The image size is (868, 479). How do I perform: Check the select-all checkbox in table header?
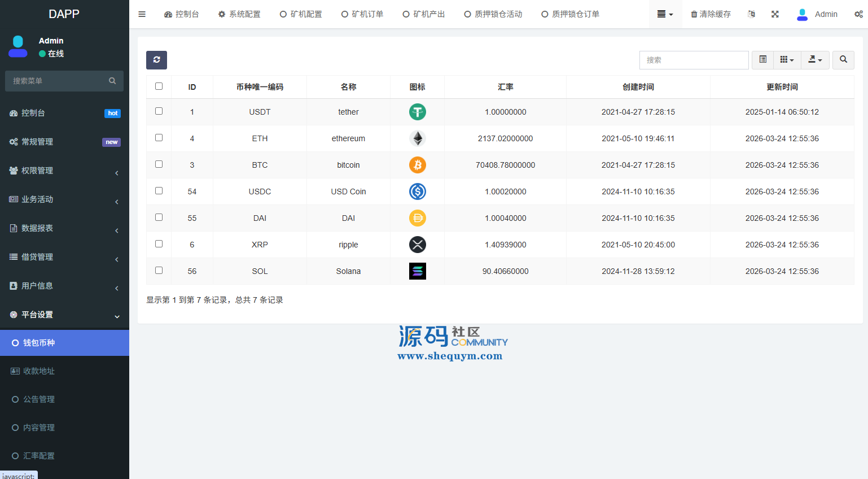[159, 86]
